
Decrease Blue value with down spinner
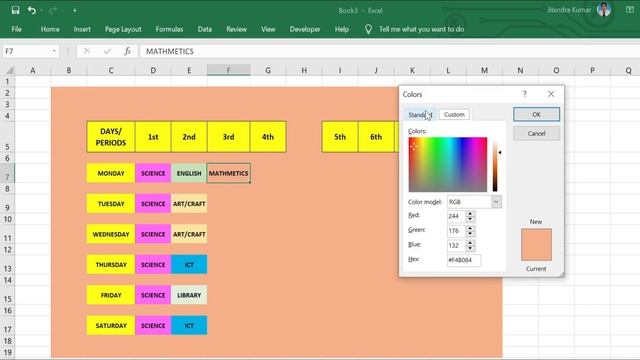pos(470,248)
